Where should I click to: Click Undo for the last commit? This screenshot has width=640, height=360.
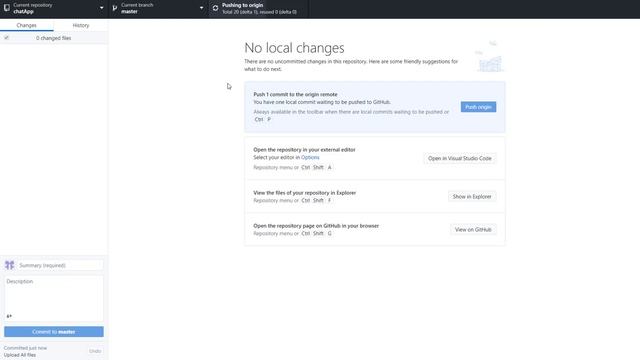[x=95, y=351]
